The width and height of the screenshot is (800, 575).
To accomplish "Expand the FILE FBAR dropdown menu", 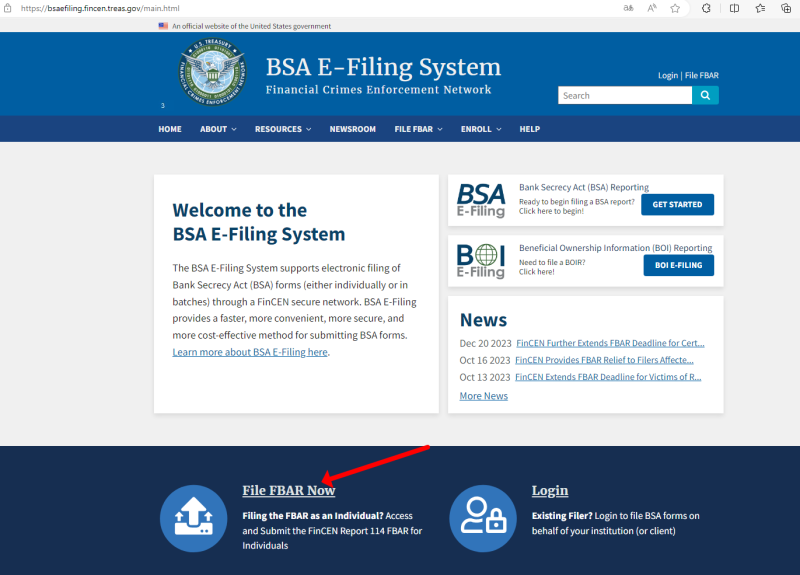I will coord(418,129).
